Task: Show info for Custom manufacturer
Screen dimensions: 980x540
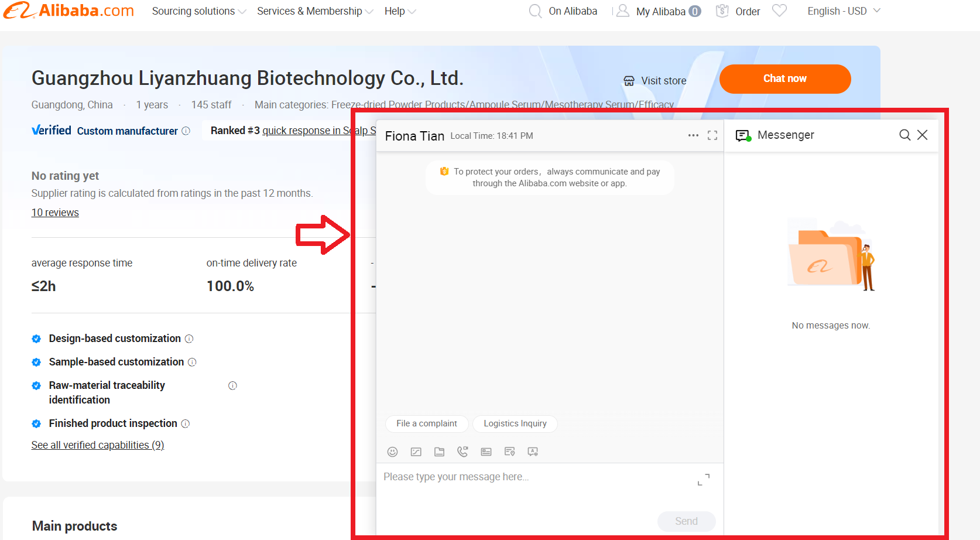Action: click(x=186, y=131)
